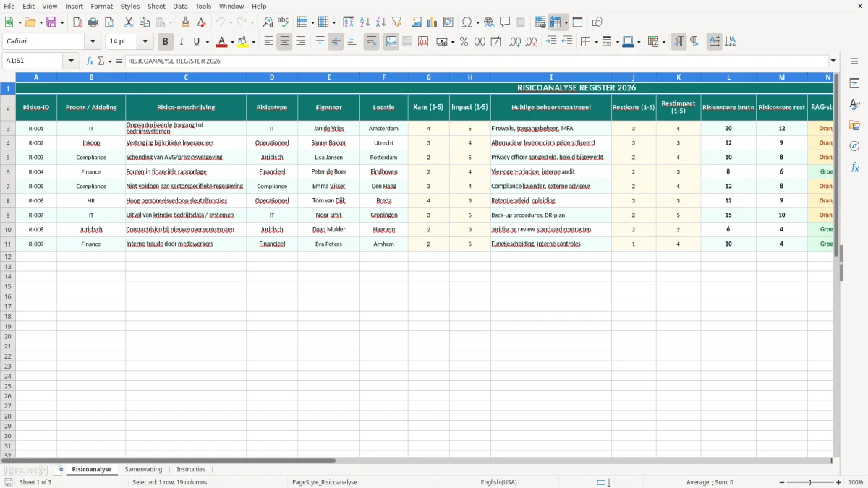Open the Tools menu
This screenshot has width=868, height=488.
[x=203, y=6]
